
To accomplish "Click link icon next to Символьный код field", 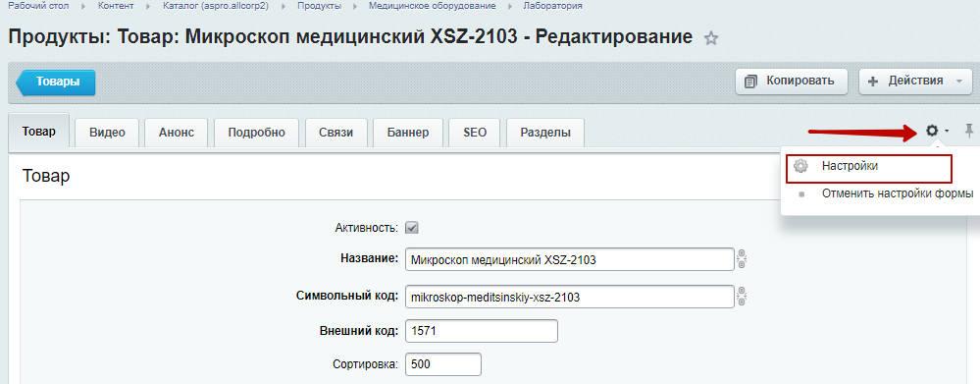I will tap(742, 297).
